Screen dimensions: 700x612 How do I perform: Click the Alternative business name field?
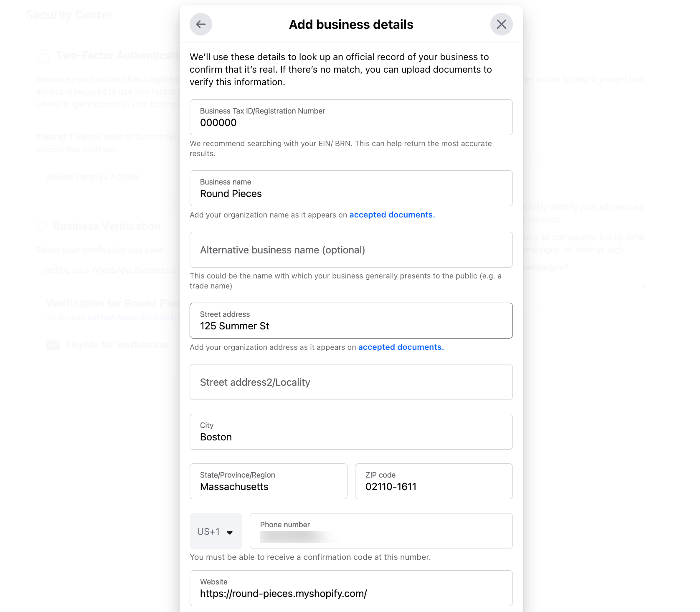click(x=351, y=250)
